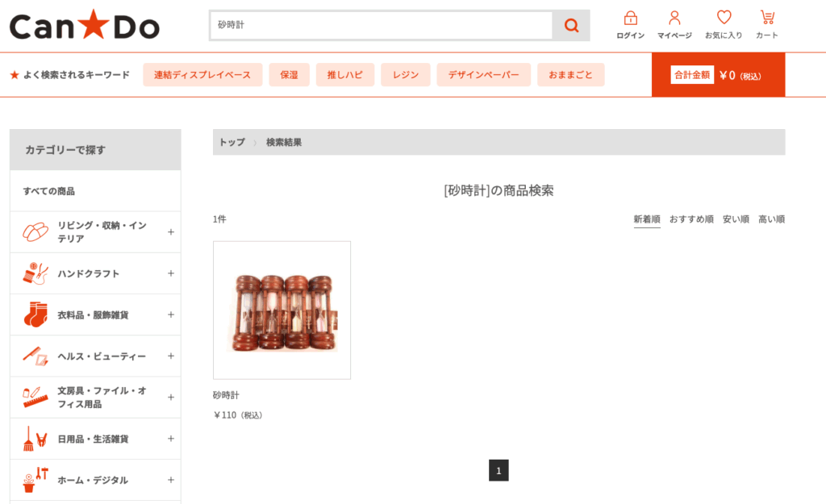The height and width of the screenshot is (504, 826).
Task: Expand the 衣料品・服飾雑貨 category
Action: 171,314
